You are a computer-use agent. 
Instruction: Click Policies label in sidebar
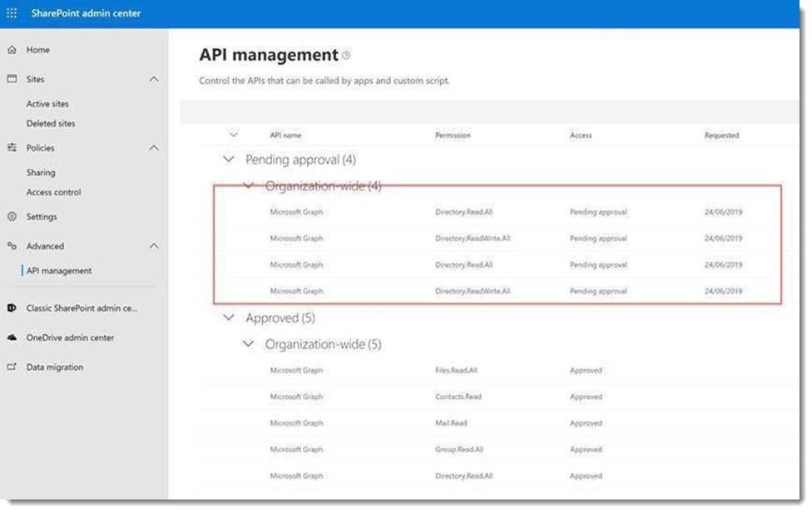tap(41, 148)
